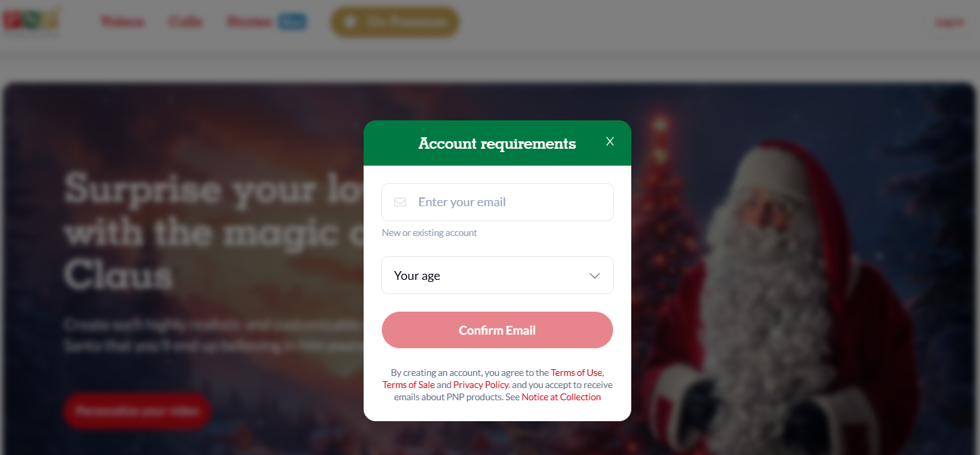View the Privacy Policy link
980x455 pixels.
(x=481, y=385)
